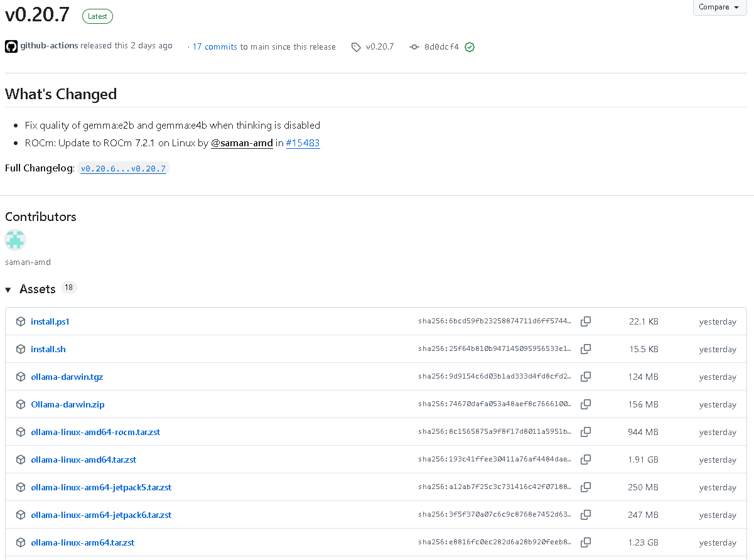Click the Contributors heading
This screenshot has height=560, width=754.
tap(41, 217)
